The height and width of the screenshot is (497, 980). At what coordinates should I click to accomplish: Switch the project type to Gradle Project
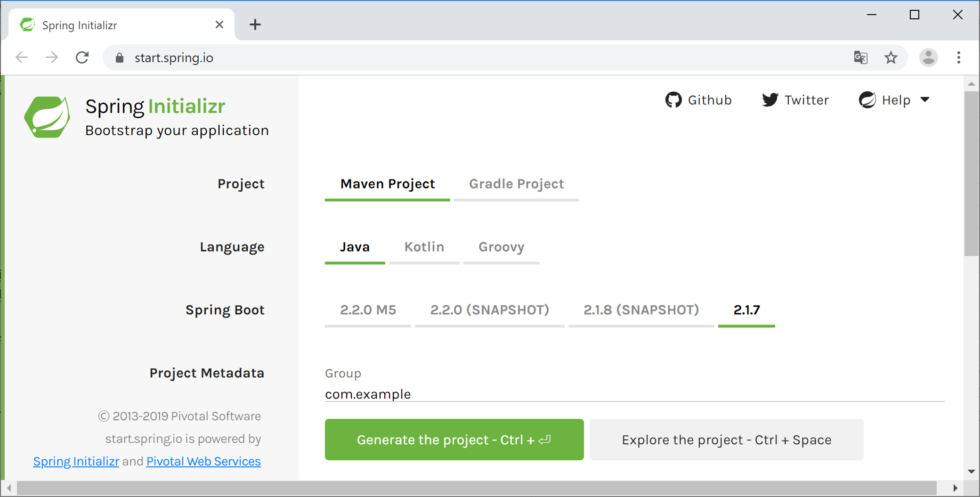(516, 184)
